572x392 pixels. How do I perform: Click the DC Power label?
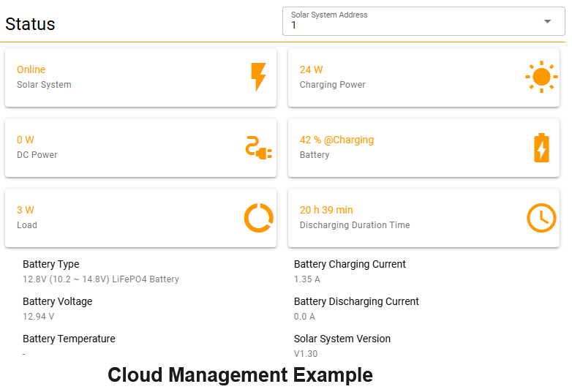[x=37, y=155]
